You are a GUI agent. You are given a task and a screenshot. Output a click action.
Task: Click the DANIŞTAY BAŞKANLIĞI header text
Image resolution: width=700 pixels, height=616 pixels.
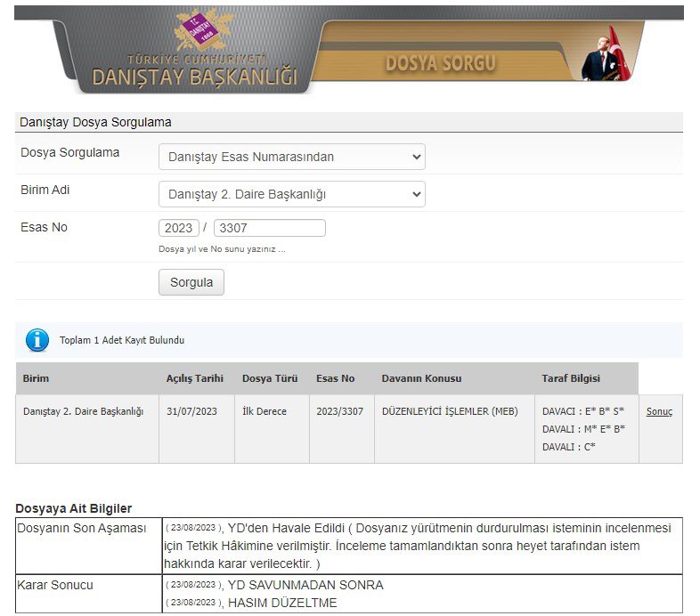pyautogui.click(x=195, y=77)
